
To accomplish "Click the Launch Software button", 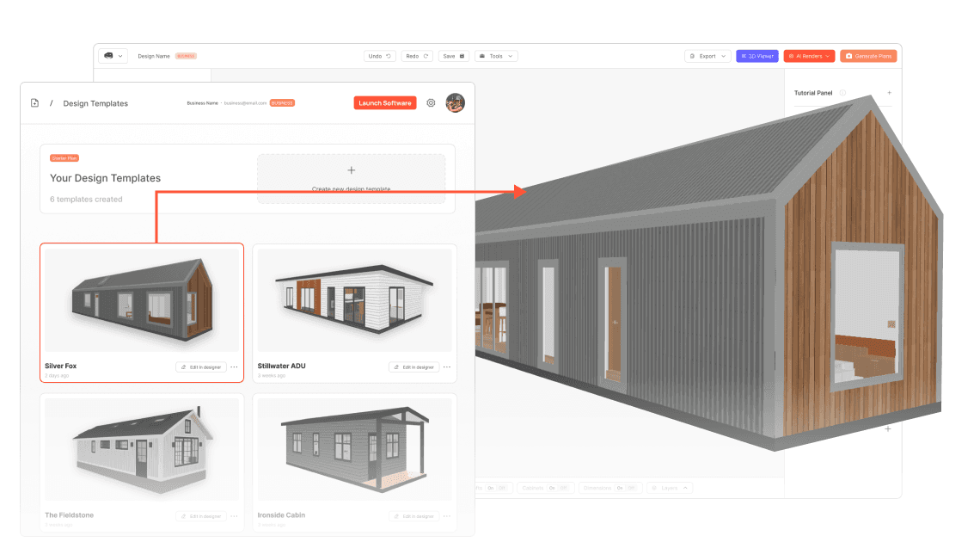I will pos(384,102).
